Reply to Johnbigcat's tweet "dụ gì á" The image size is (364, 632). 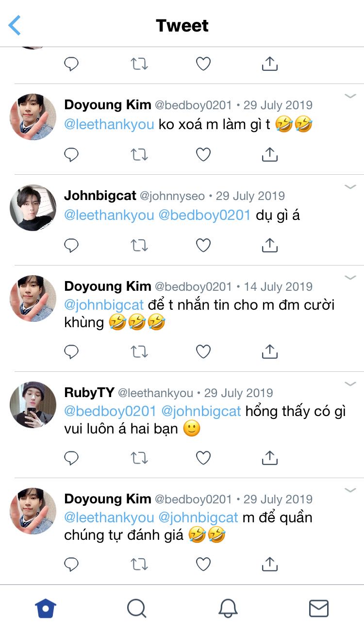71,246
